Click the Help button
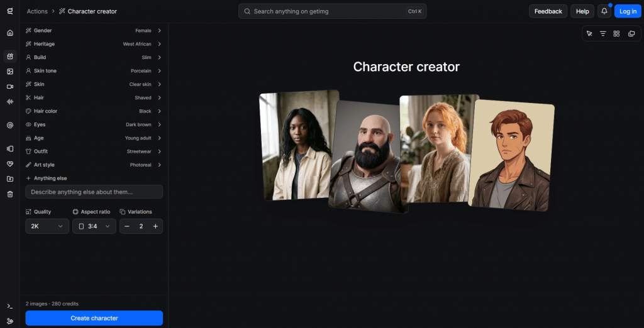Screen dimensions: 644x328 (x=582, y=11)
